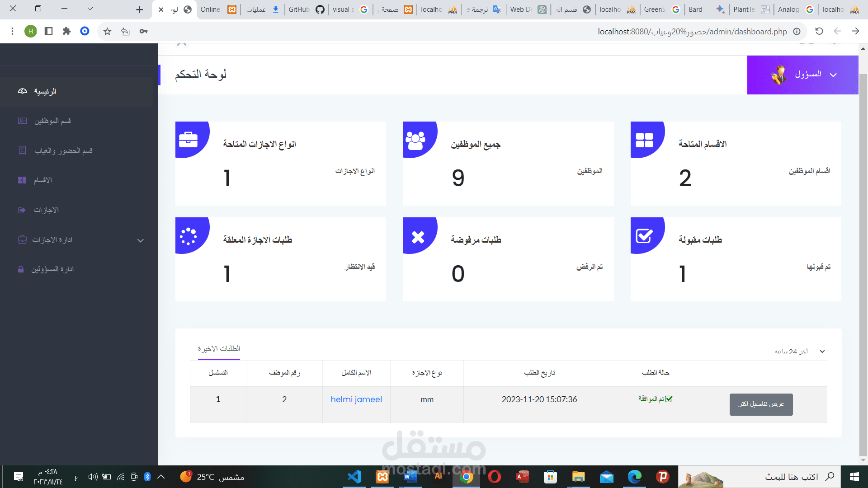Open employee link helmi jameel
The height and width of the screenshot is (488, 868).
[356, 399]
